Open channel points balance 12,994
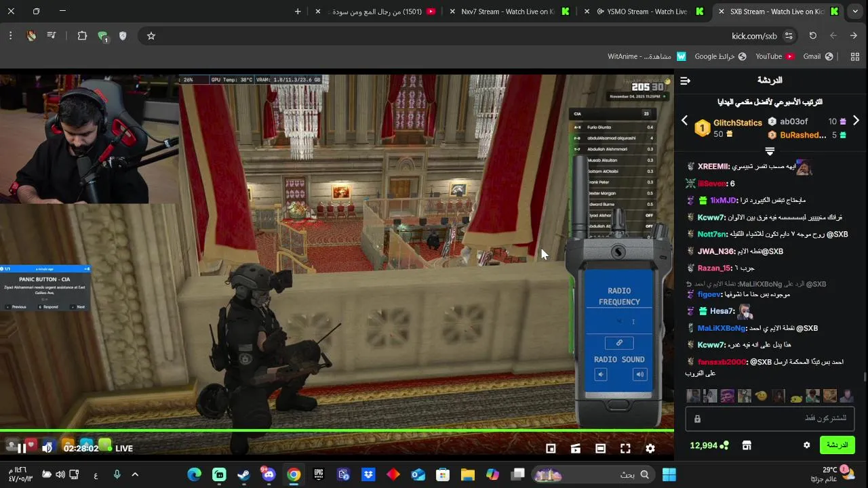Viewport: 868px width, 488px height. coord(709,445)
